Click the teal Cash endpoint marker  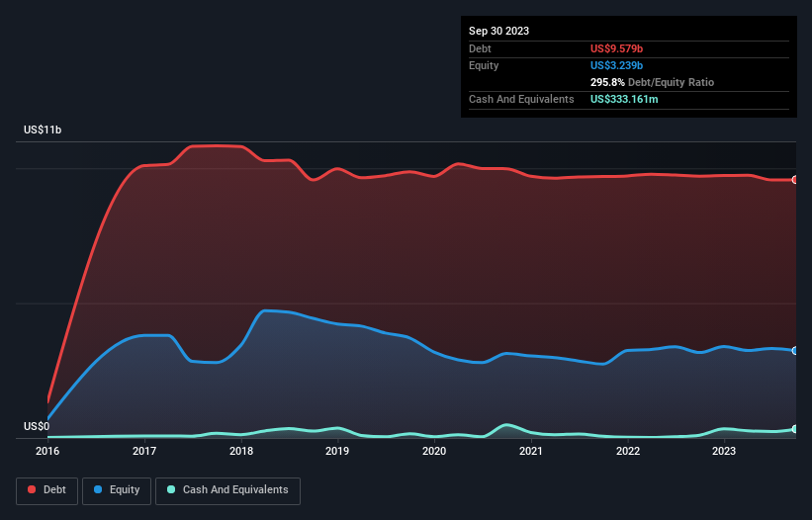coord(795,429)
